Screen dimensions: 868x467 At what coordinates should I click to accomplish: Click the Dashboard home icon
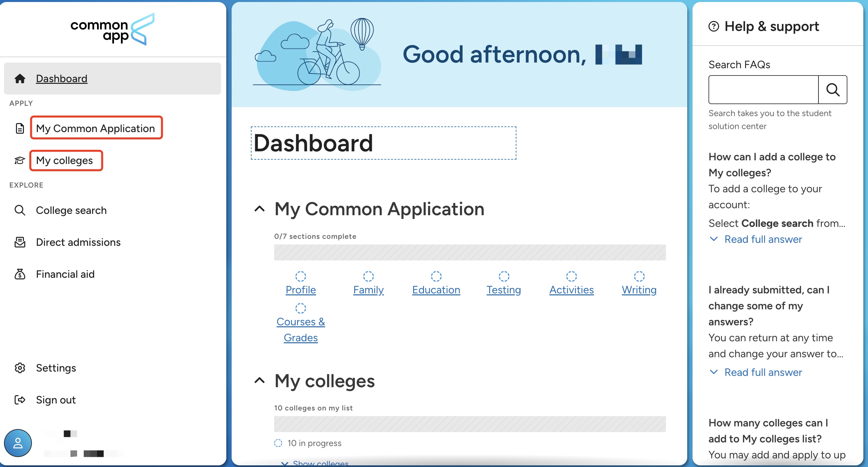click(x=20, y=78)
